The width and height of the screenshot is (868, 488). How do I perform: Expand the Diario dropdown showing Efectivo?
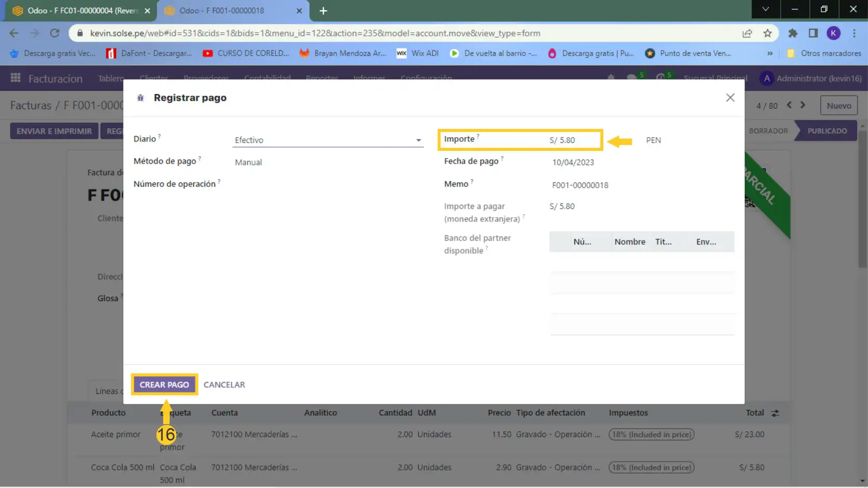pyautogui.click(x=327, y=140)
